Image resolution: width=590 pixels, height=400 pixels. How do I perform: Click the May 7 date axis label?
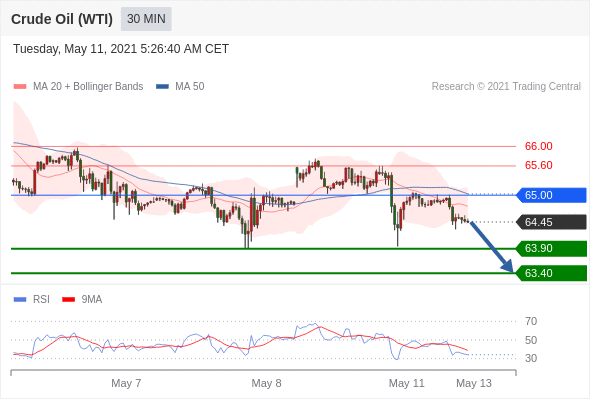pos(126,383)
